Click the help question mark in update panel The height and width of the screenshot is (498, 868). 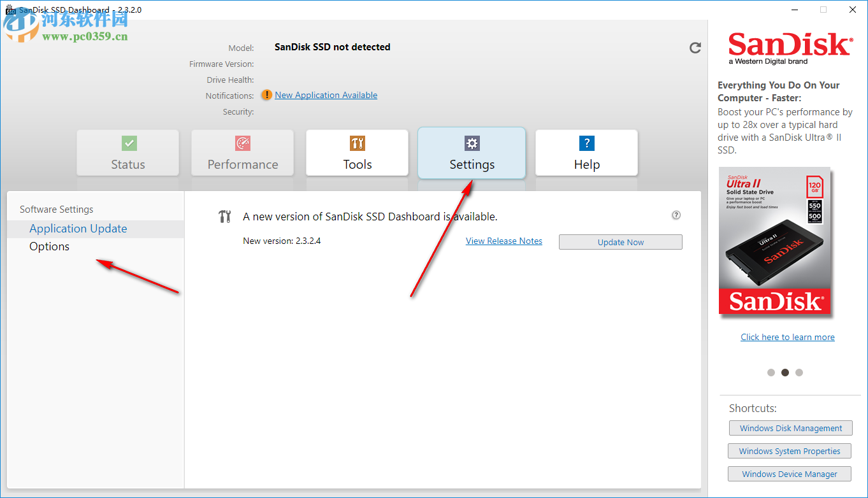[676, 215]
